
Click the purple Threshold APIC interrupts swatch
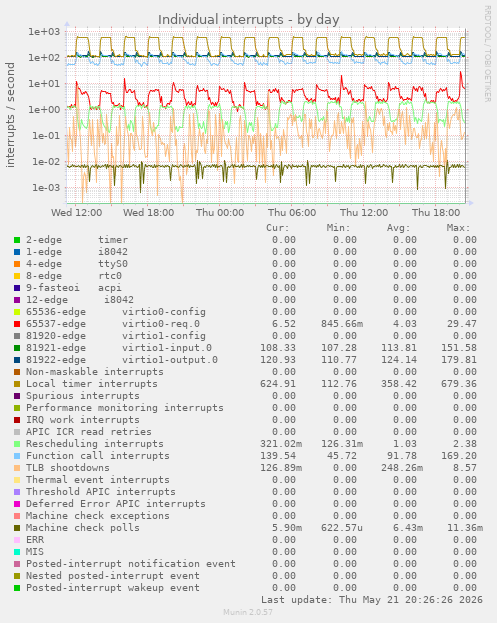pos(17,492)
